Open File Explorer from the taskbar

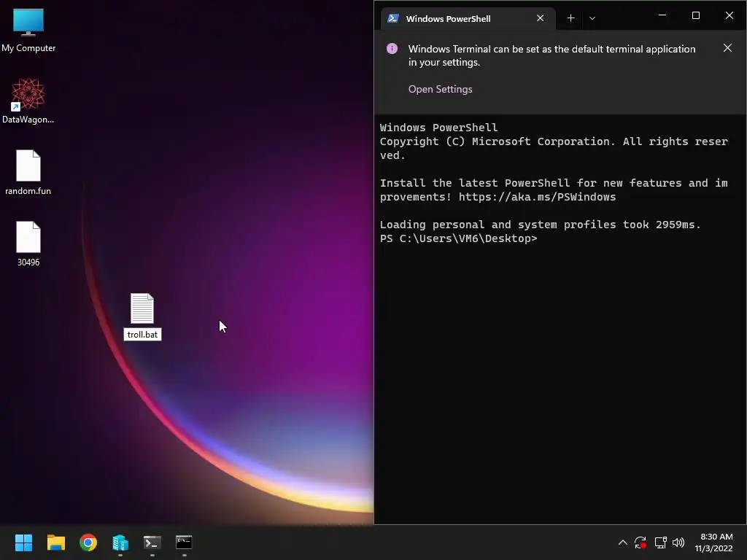tap(55, 542)
